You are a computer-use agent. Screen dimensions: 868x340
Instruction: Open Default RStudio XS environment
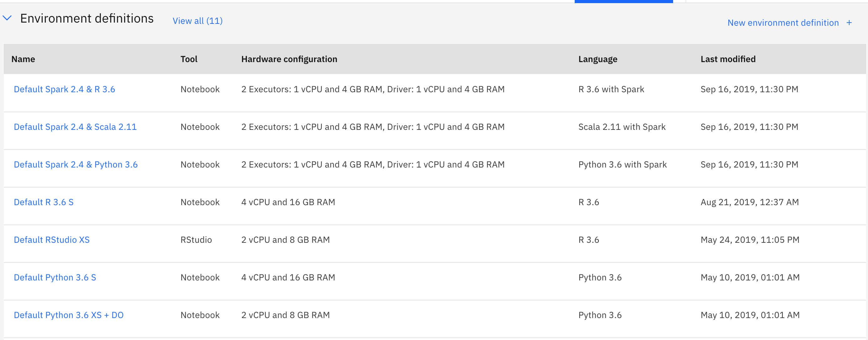[x=52, y=240]
